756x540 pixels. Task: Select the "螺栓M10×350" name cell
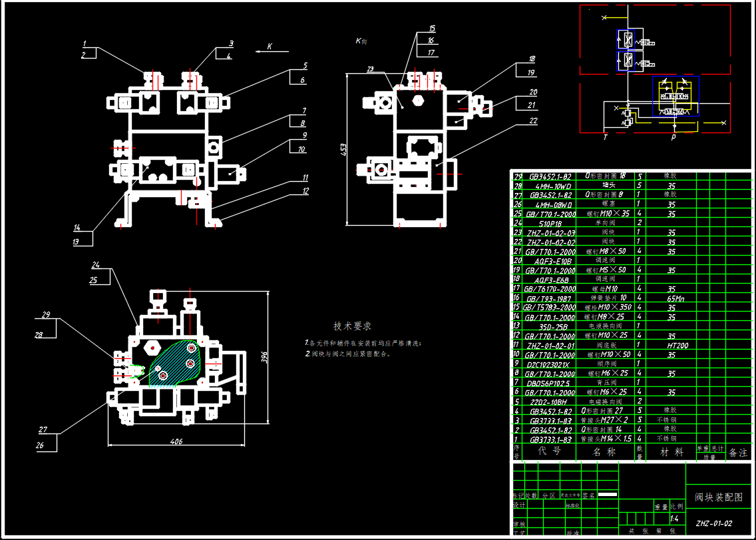(608, 308)
